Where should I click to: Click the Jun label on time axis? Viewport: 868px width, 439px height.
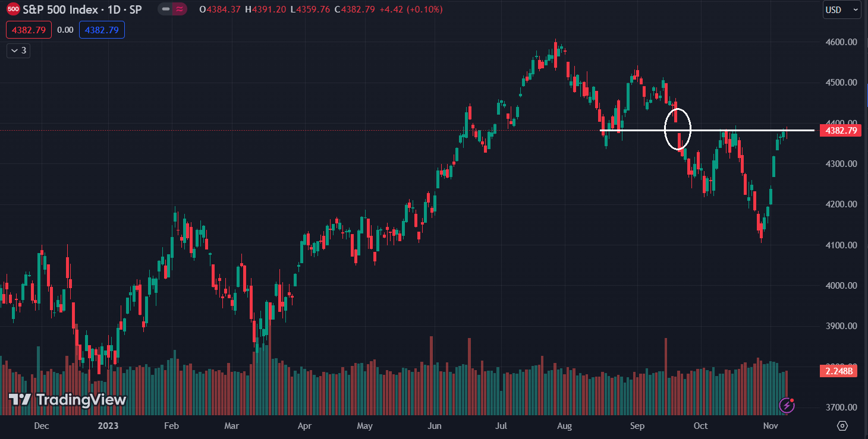click(x=435, y=426)
